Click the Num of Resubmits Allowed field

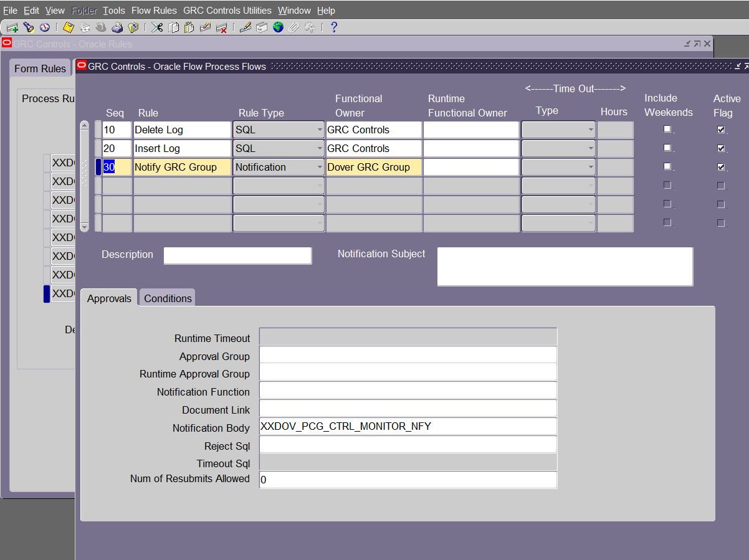(408, 480)
